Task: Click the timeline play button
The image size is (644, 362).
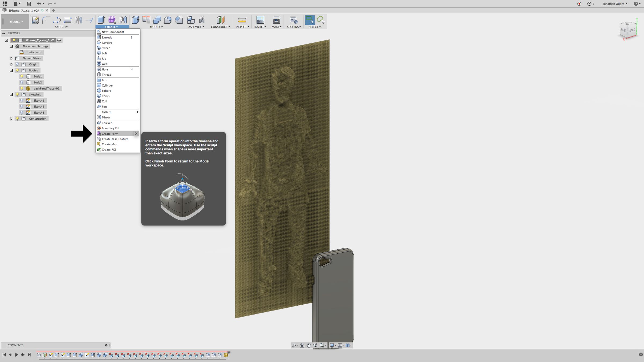Action: tap(17, 355)
